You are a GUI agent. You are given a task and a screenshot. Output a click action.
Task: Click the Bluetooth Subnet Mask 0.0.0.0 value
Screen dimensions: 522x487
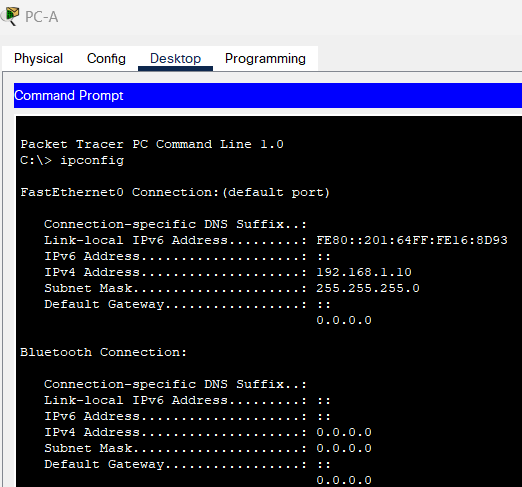344,448
